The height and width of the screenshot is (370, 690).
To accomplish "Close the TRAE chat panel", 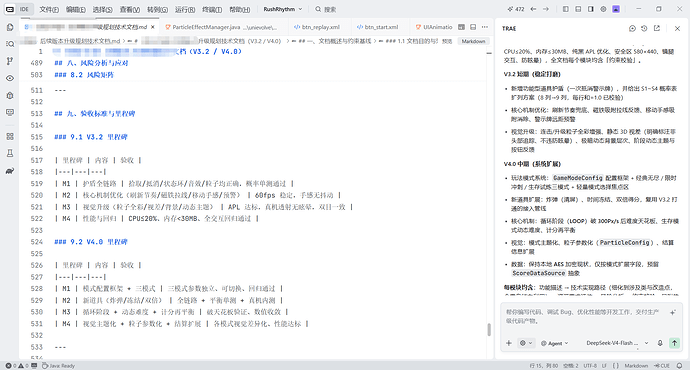I will 677,28.
